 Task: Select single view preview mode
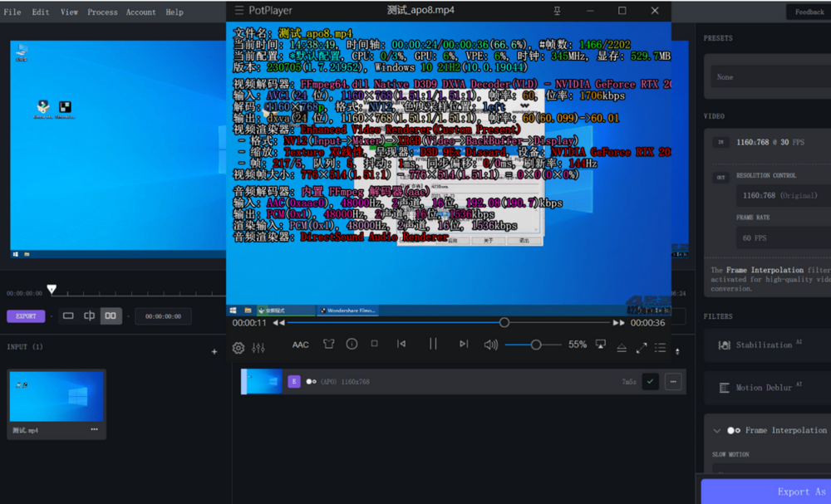68,316
